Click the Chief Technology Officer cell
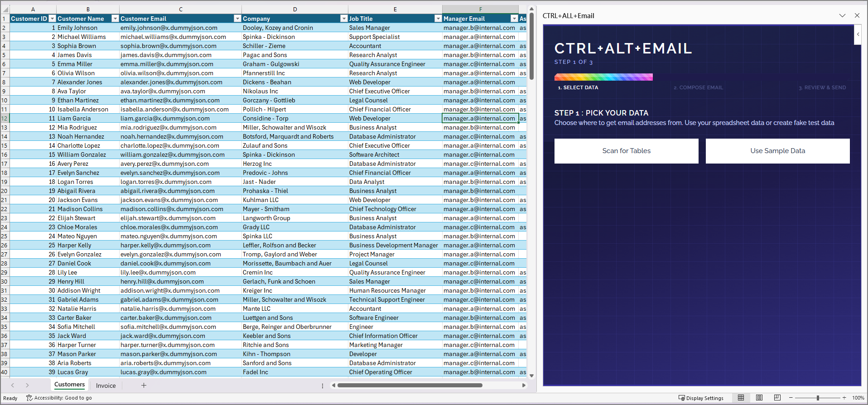868x405 pixels. pos(395,209)
